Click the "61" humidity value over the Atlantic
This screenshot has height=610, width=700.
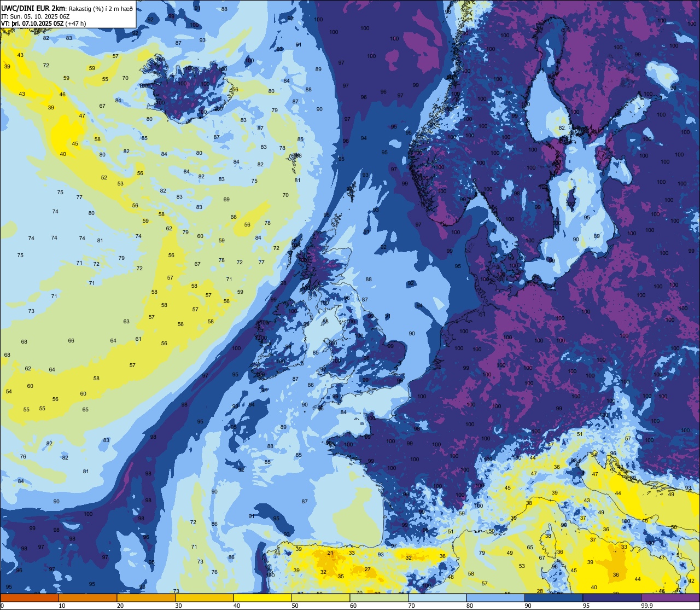[138, 339]
